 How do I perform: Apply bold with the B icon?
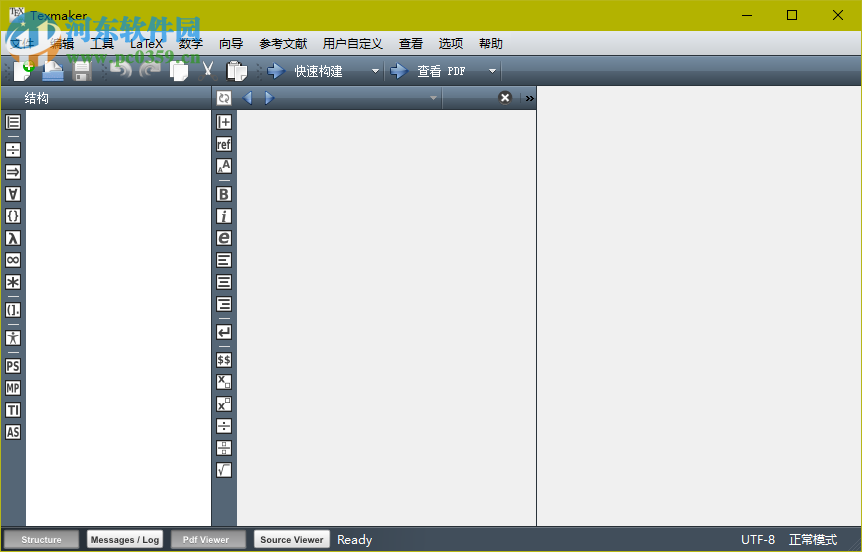coord(224,194)
